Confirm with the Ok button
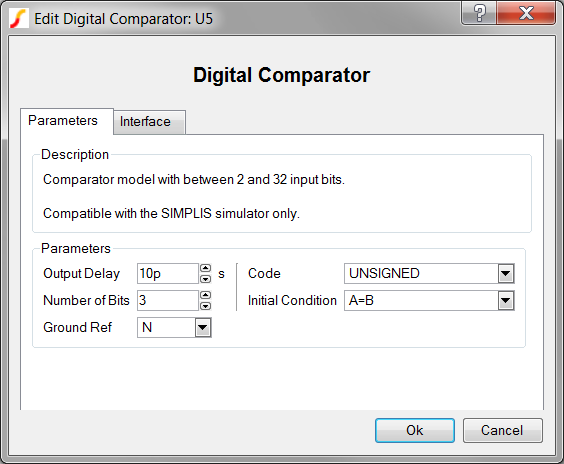This screenshot has width=564, height=464. coord(415,430)
